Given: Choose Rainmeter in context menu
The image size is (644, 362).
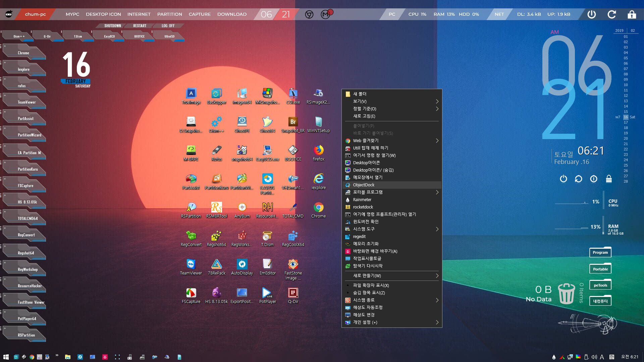Looking at the screenshot, I should click(x=392, y=199).
